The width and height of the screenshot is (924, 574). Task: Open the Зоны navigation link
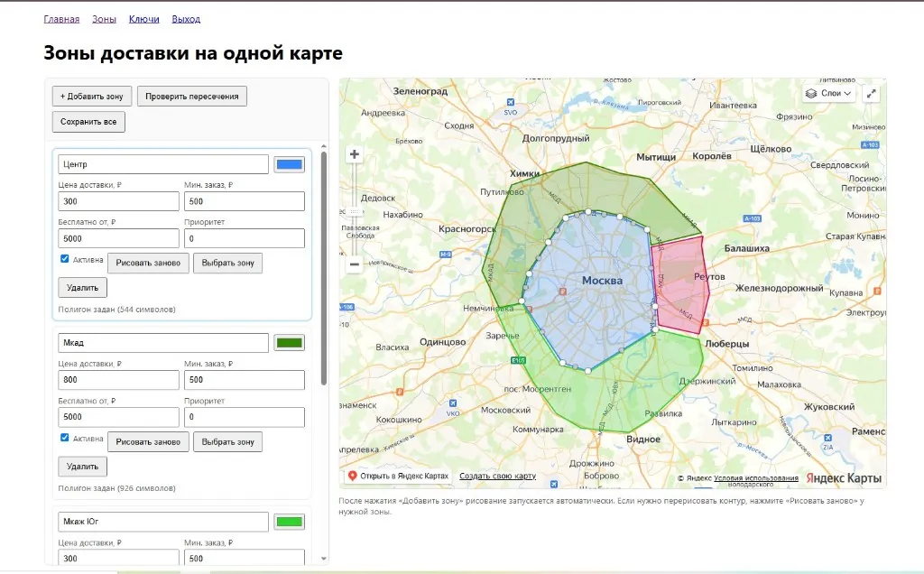[x=105, y=19]
